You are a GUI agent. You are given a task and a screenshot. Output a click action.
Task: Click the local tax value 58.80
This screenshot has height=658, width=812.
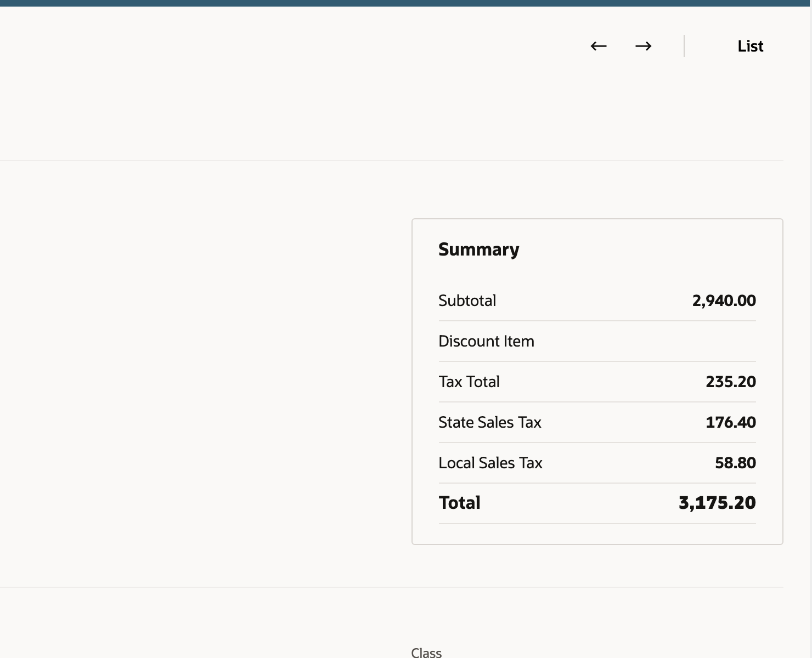click(736, 463)
